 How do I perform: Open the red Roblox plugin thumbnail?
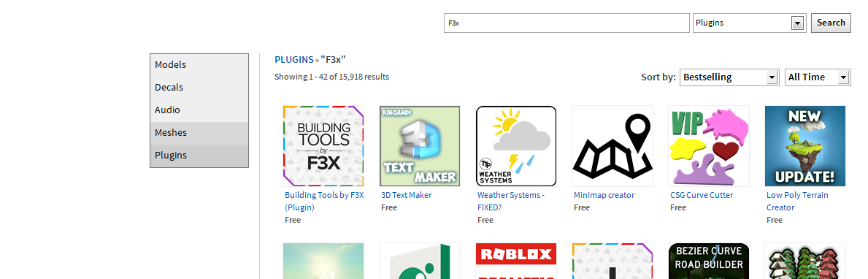[x=516, y=261]
